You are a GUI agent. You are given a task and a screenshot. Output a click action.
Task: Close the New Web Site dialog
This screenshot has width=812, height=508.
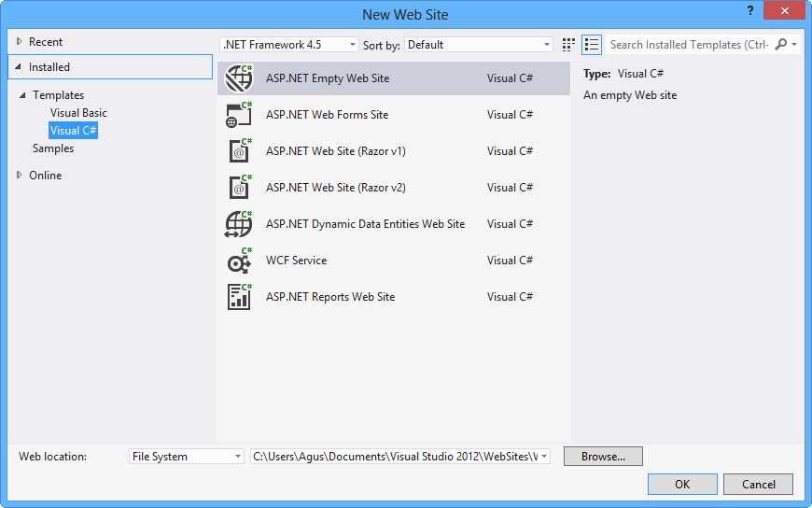[785, 10]
